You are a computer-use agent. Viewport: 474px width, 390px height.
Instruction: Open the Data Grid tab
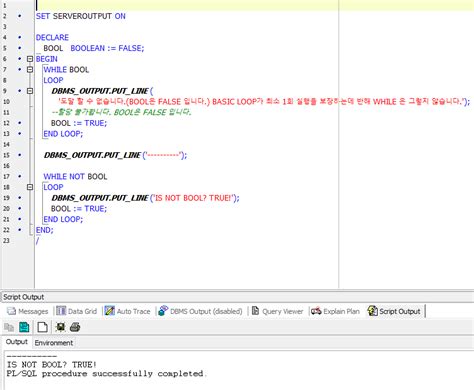pos(77,311)
